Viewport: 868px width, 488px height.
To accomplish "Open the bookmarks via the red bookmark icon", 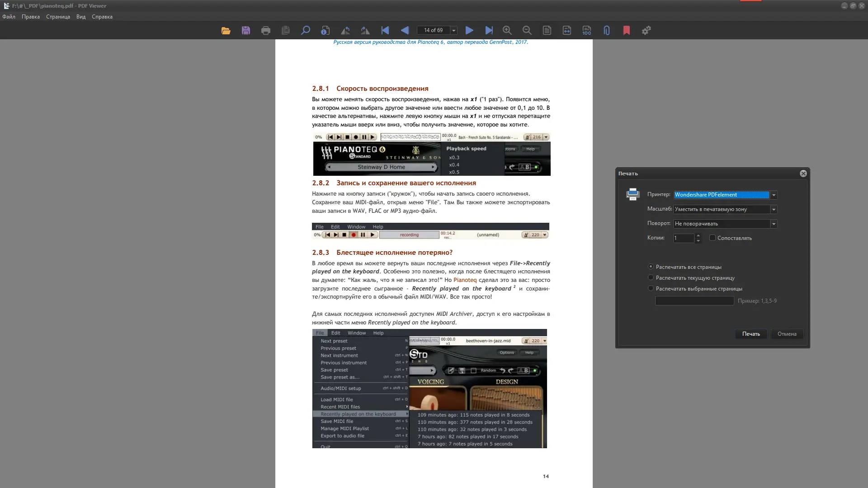I will [626, 30].
